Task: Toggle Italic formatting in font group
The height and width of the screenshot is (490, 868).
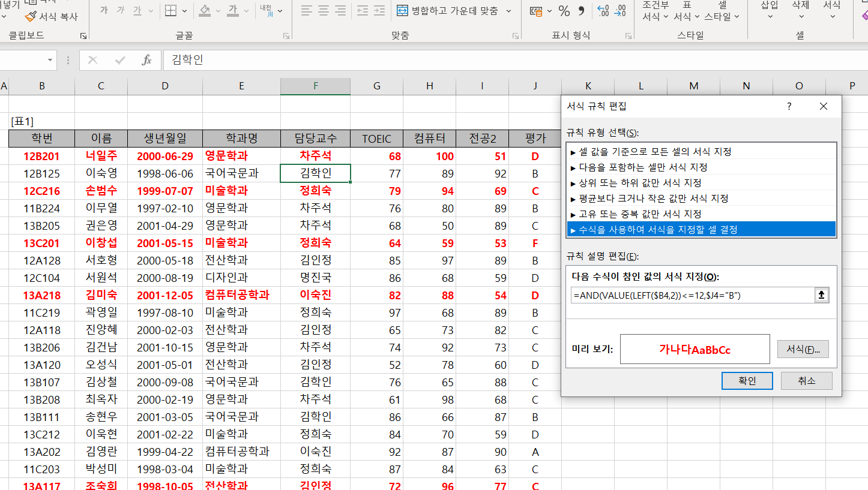Action: [x=121, y=11]
